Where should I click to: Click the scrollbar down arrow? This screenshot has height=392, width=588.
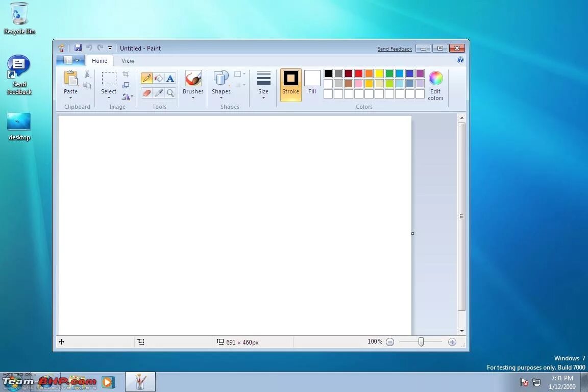[461, 331]
